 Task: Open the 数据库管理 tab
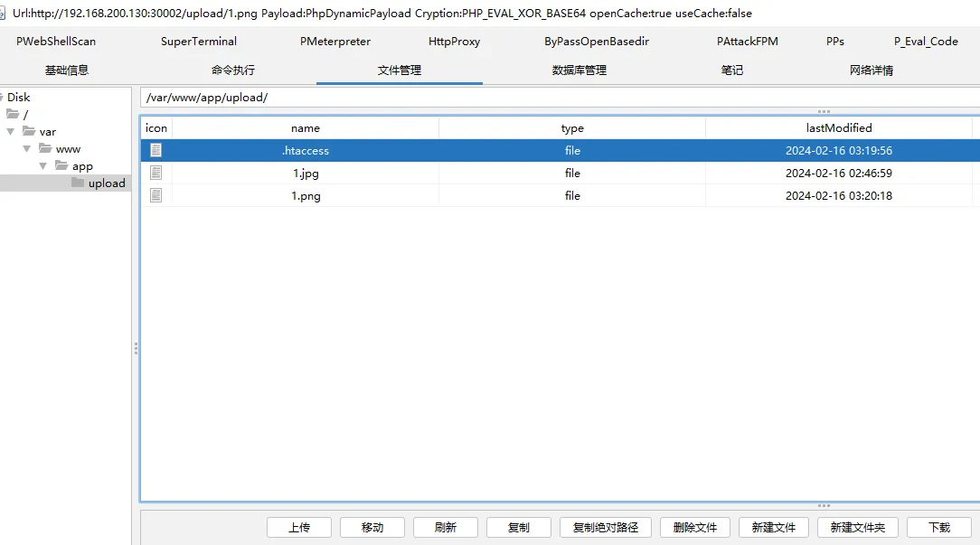pos(580,70)
